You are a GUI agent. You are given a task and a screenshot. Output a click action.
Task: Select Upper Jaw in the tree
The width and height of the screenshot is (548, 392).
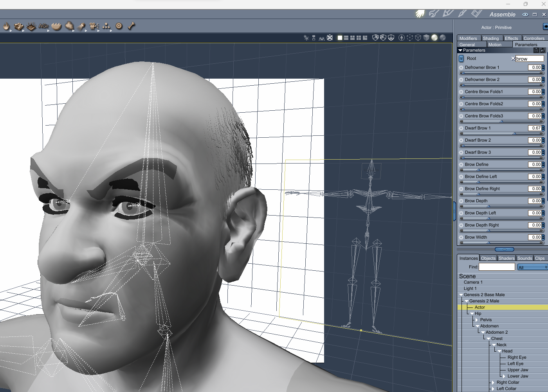click(518, 370)
